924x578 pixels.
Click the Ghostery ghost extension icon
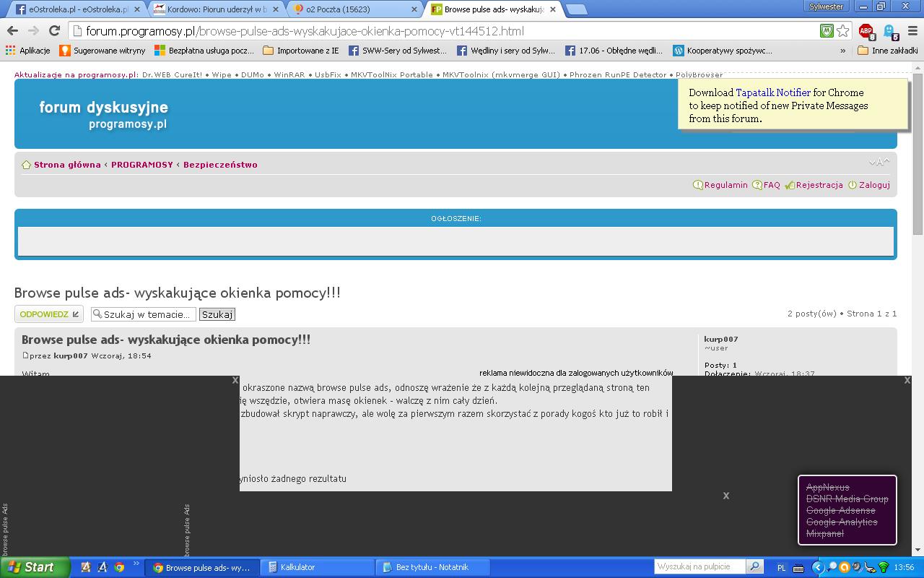[890, 31]
